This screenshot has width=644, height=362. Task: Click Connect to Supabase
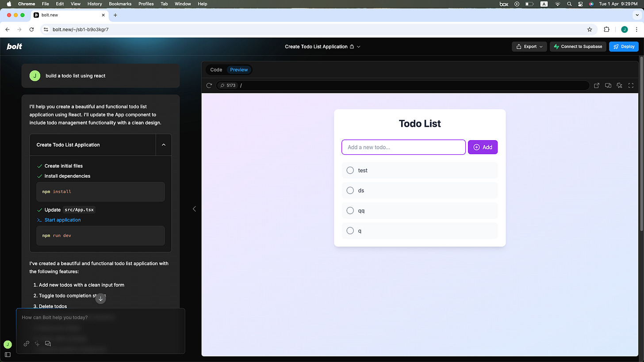click(x=578, y=46)
